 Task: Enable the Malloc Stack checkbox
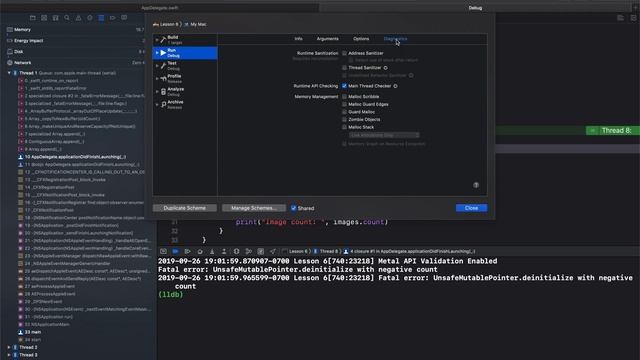tap(344, 127)
